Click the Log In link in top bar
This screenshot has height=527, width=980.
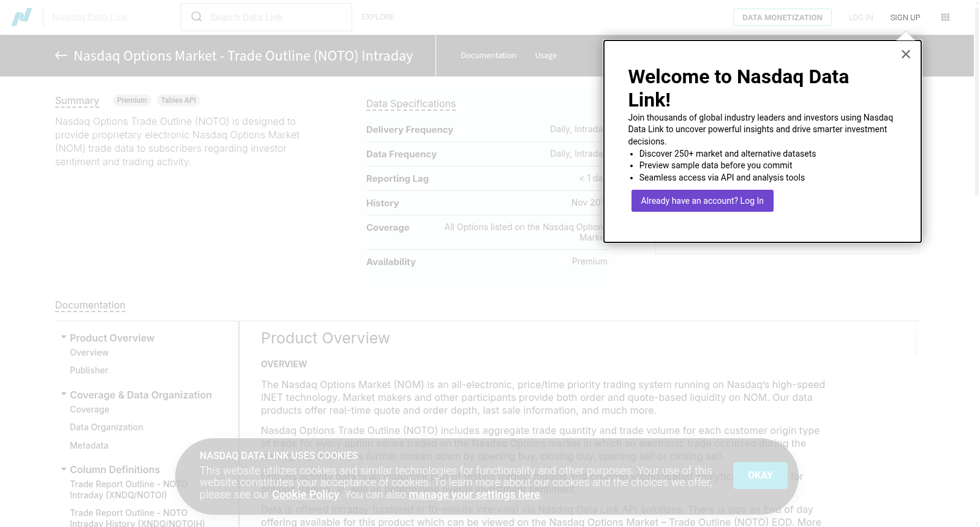861,18
